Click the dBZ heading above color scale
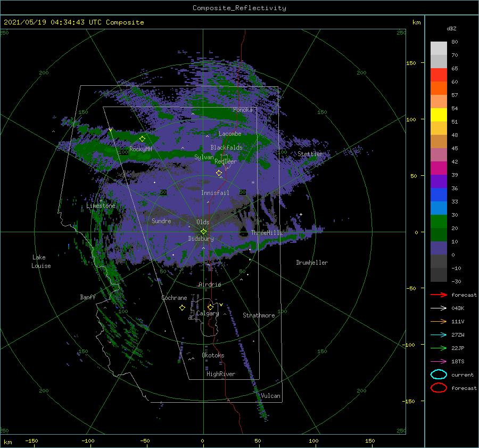479x448 pixels. coord(451,28)
